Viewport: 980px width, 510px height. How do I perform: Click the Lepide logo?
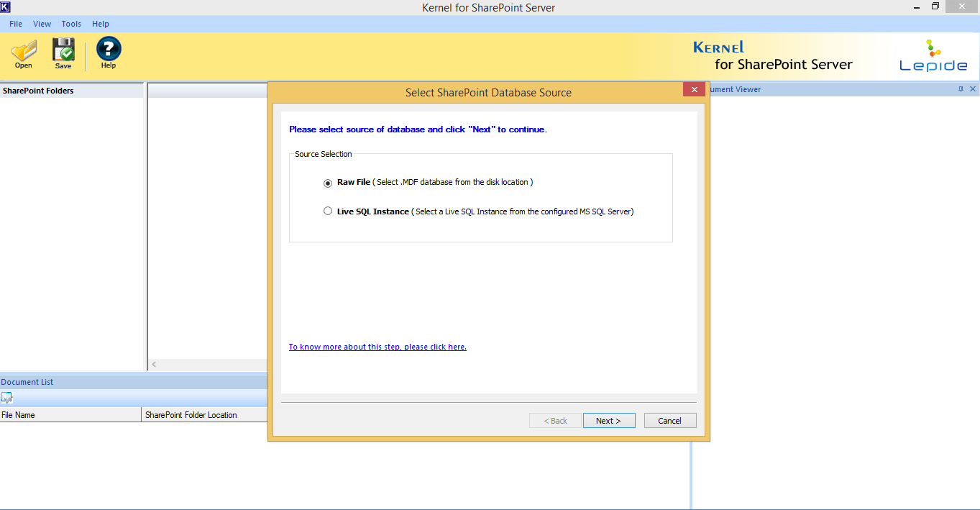[933, 57]
